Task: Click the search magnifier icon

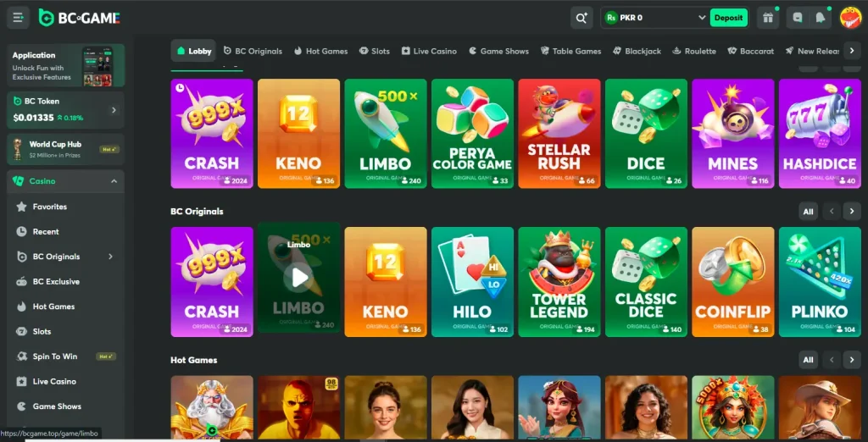Action: [x=581, y=18]
